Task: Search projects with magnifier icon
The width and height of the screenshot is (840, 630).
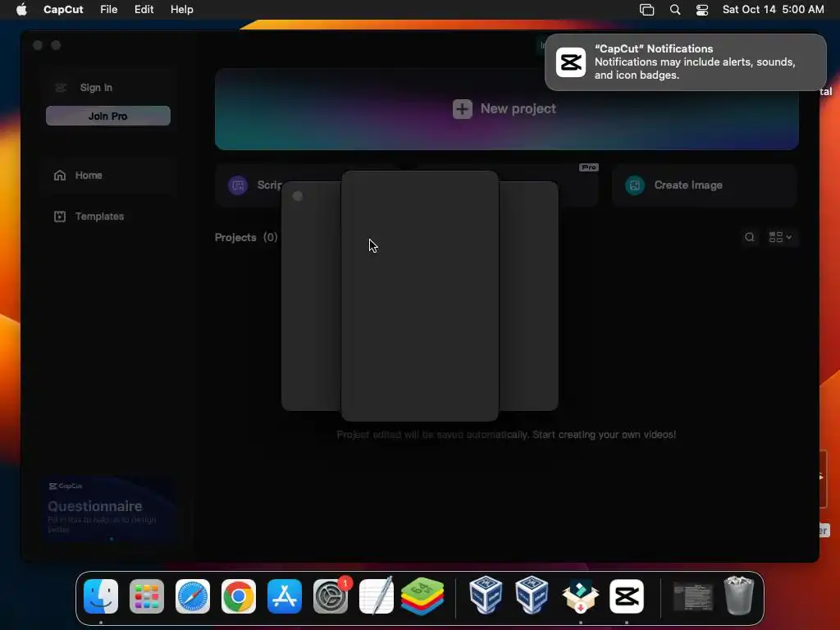Action: (x=750, y=237)
